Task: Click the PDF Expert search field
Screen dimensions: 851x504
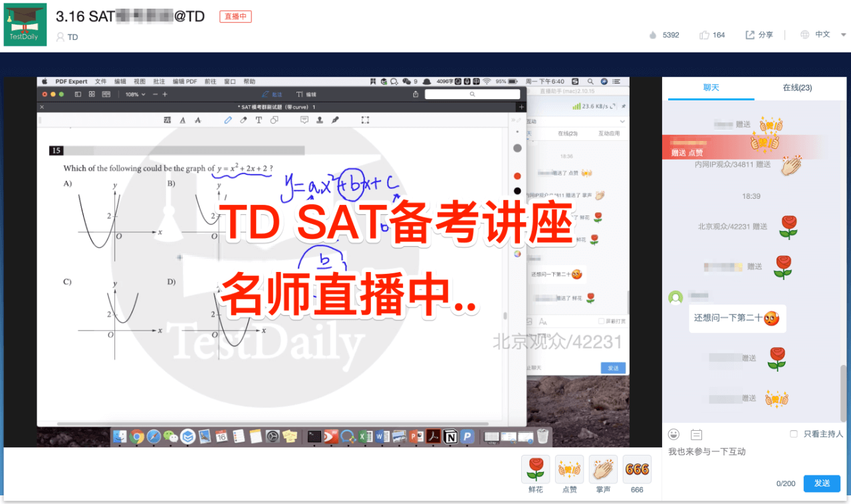Action: coord(471,94)
